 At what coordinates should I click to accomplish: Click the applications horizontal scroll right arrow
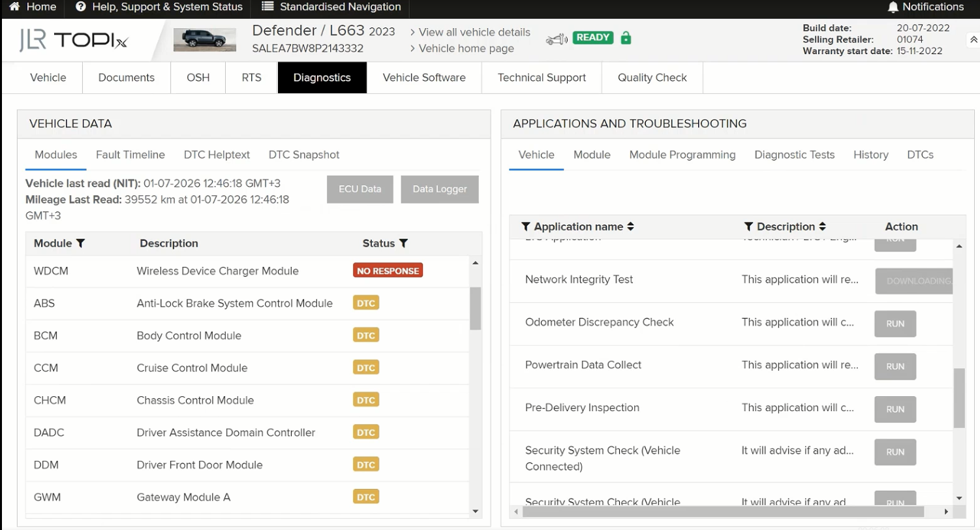point(947,511)
